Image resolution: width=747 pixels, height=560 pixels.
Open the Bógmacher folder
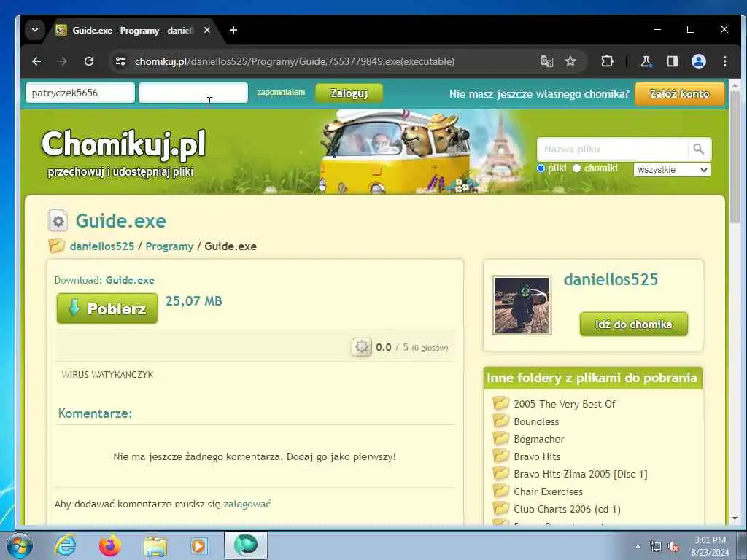pos(539,439)
